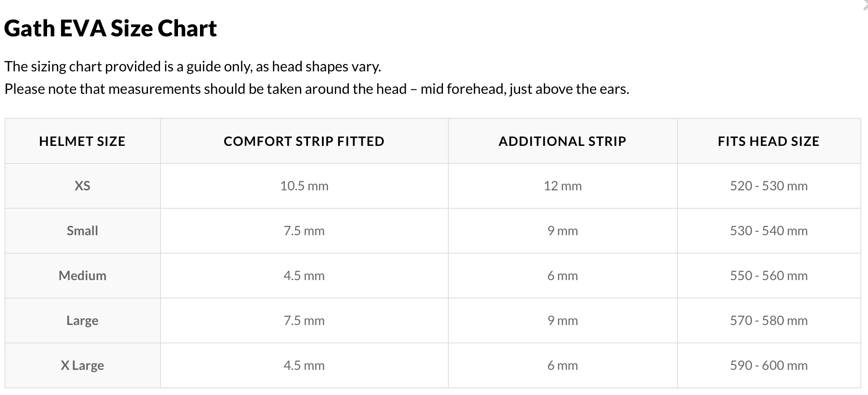Select the XS helmet size cell
The height and width of the screenshot is (395, 868).
pyautogui.click(x=82, y=186)
